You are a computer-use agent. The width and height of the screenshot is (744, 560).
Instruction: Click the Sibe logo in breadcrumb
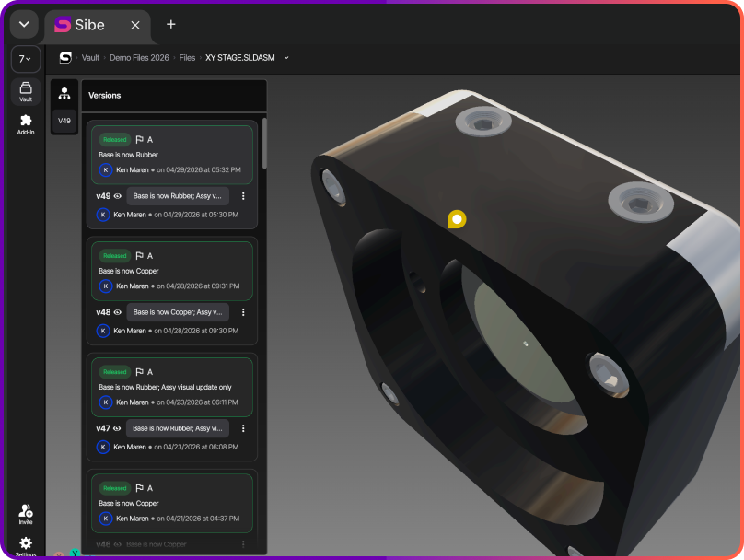tap(65, 57)
